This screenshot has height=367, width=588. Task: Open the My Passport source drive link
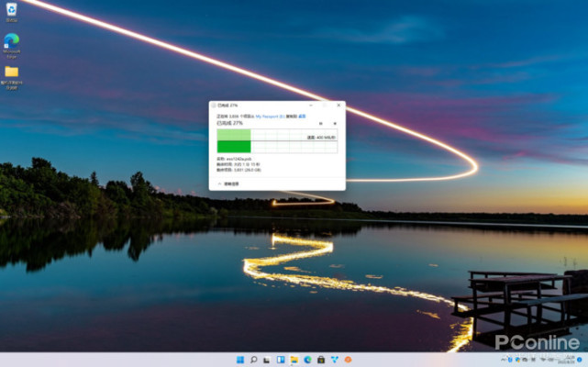270,117
